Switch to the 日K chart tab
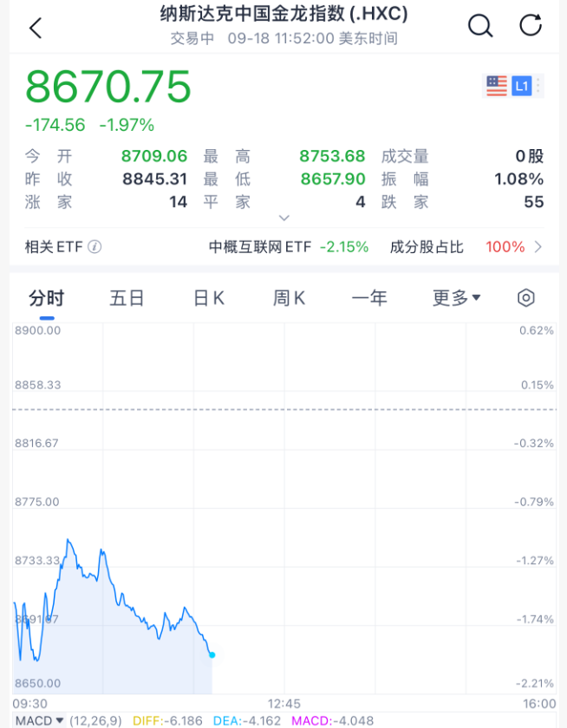 point(208,298)
